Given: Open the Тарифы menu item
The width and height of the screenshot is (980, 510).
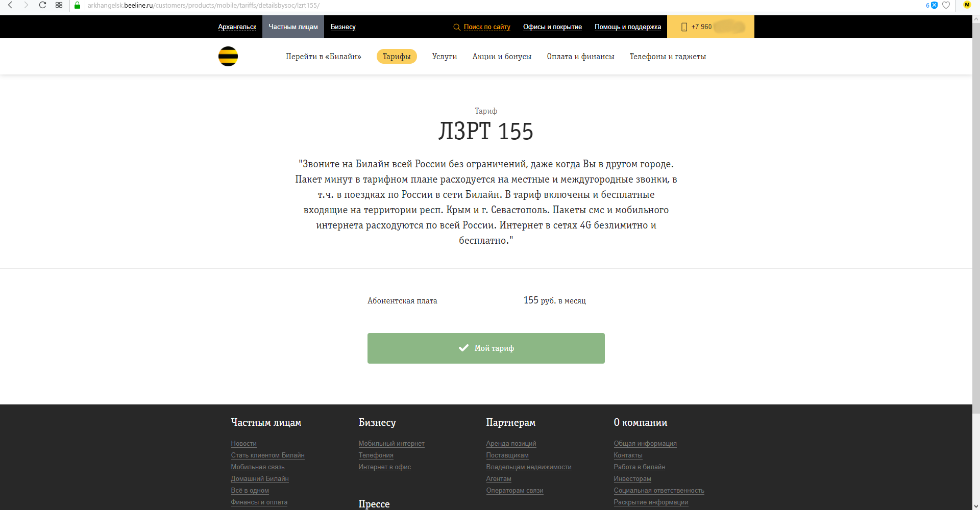Looking at the screenshot, I should (x=397, y=57).
